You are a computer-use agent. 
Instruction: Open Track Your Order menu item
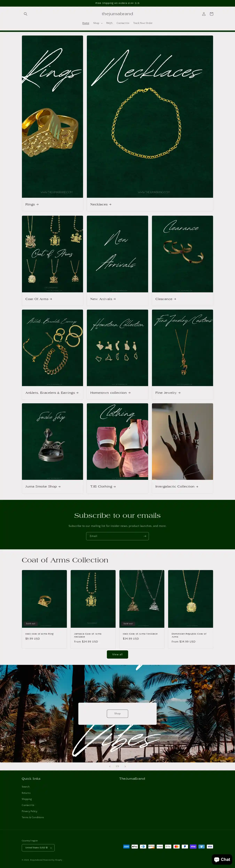143,23
